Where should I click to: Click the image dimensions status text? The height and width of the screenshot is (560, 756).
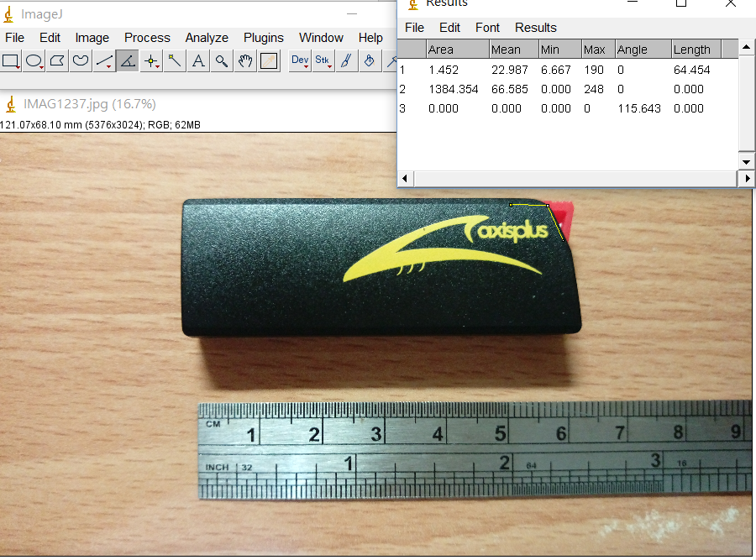tap(100, 125)
